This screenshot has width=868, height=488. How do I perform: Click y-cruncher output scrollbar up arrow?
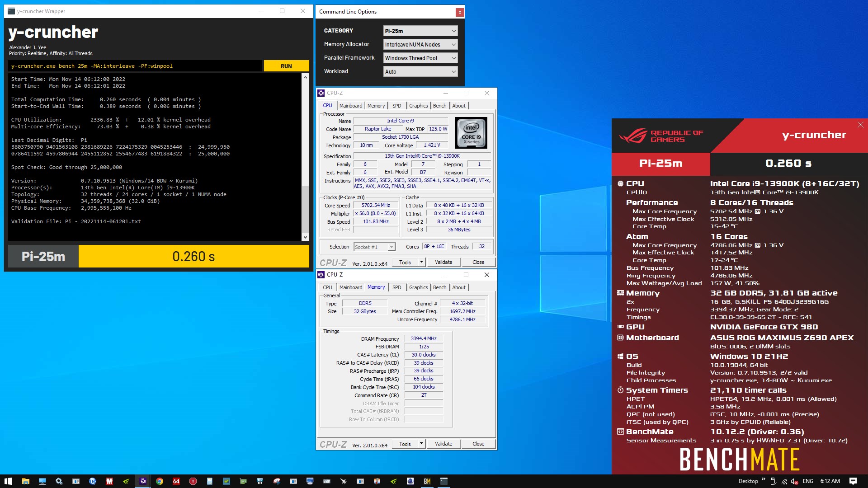305,77
